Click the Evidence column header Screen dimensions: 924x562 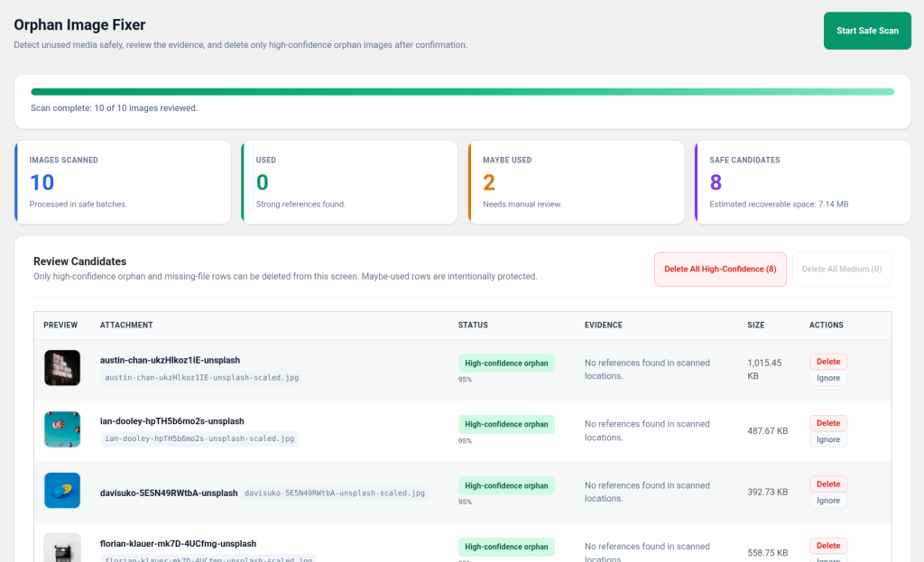(604, 325)
